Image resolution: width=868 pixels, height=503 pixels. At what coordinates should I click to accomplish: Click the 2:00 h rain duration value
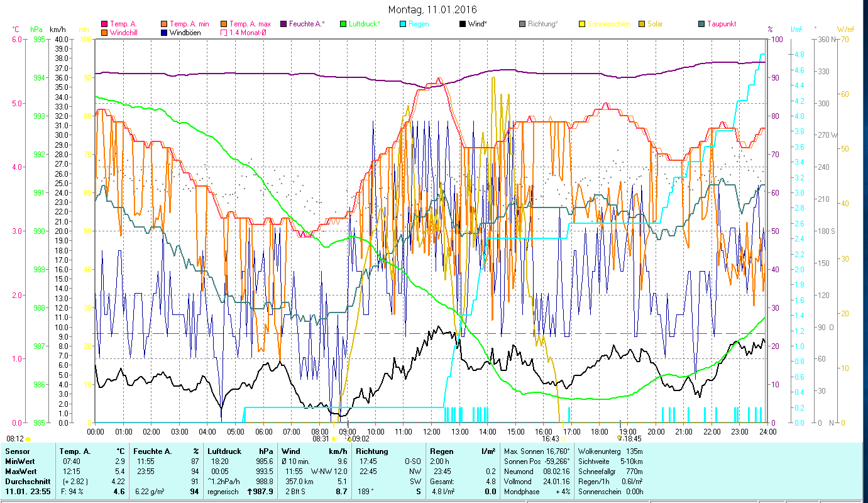pos(441,462)
